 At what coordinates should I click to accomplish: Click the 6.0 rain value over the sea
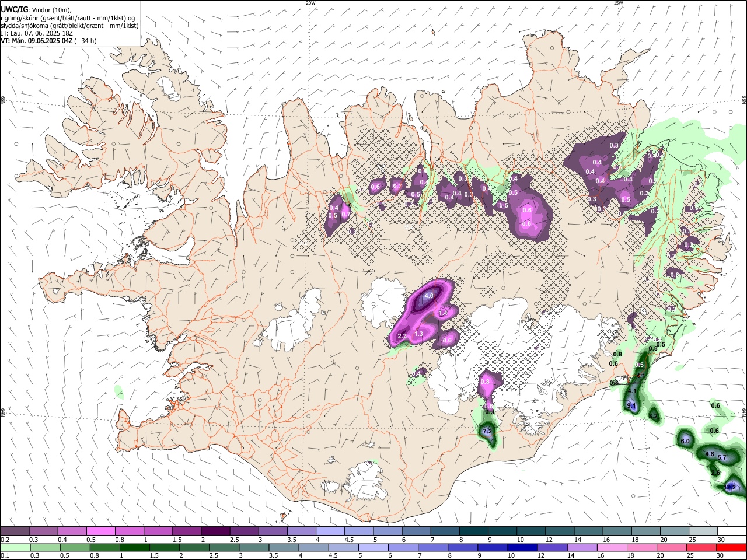[685, 442]
